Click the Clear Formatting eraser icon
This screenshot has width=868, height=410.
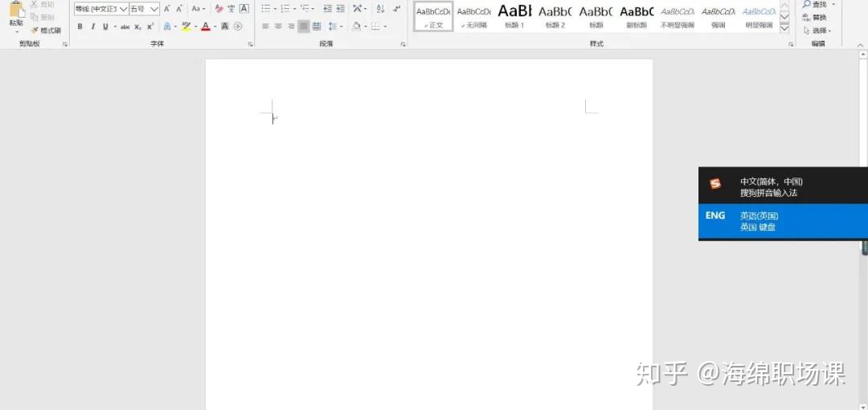coord(219,9)
